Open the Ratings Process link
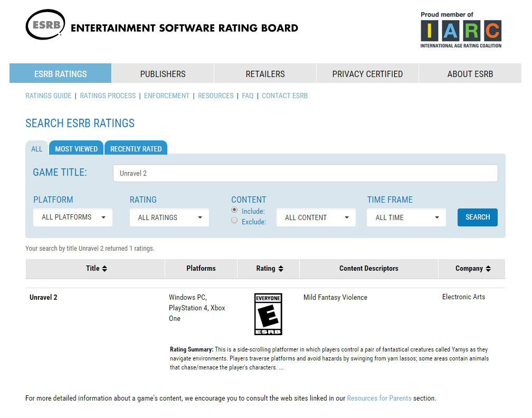 [108, 96]
